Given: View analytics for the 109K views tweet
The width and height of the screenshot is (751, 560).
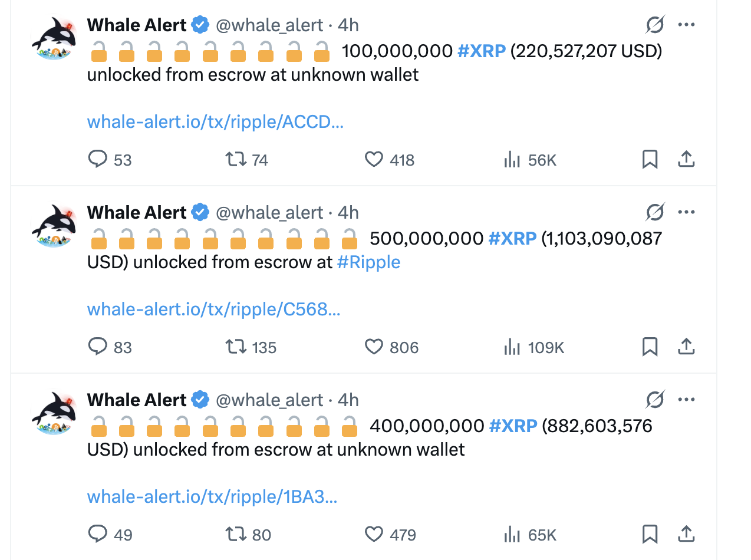Looking at the screenshot, I should coord(512,347).
